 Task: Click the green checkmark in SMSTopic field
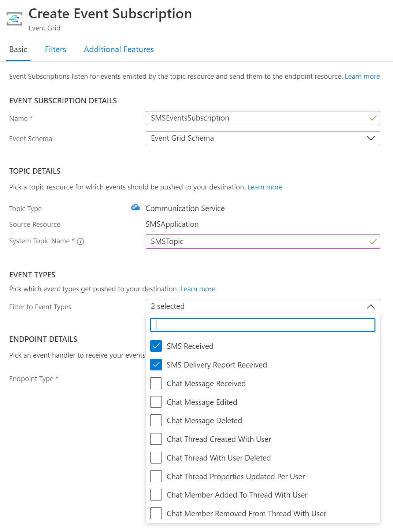(373, 242)
